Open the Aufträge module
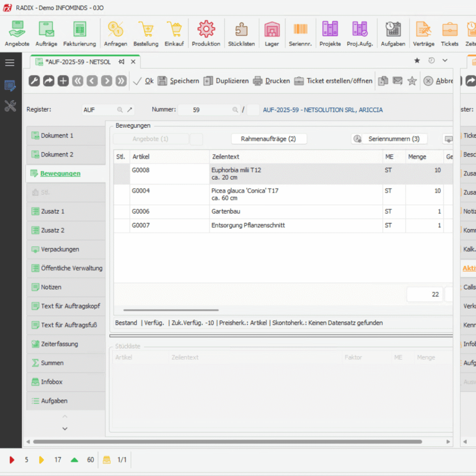This screenshot has height=476, width=476. (46, 33)
